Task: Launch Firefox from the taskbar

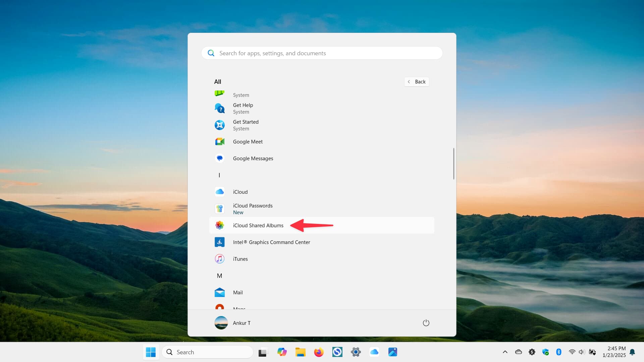Action: point(319,352)
